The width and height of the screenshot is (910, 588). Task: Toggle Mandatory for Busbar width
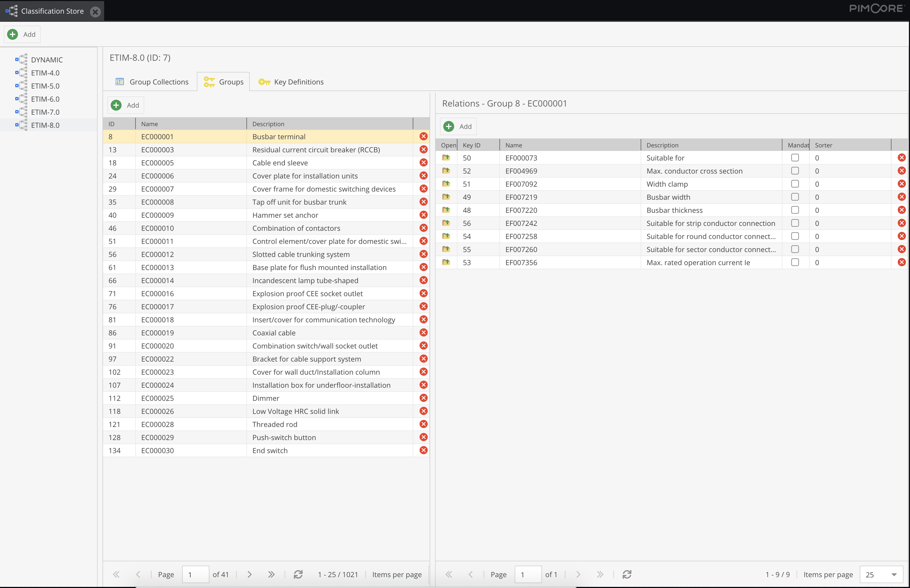(x=795, y=197)
